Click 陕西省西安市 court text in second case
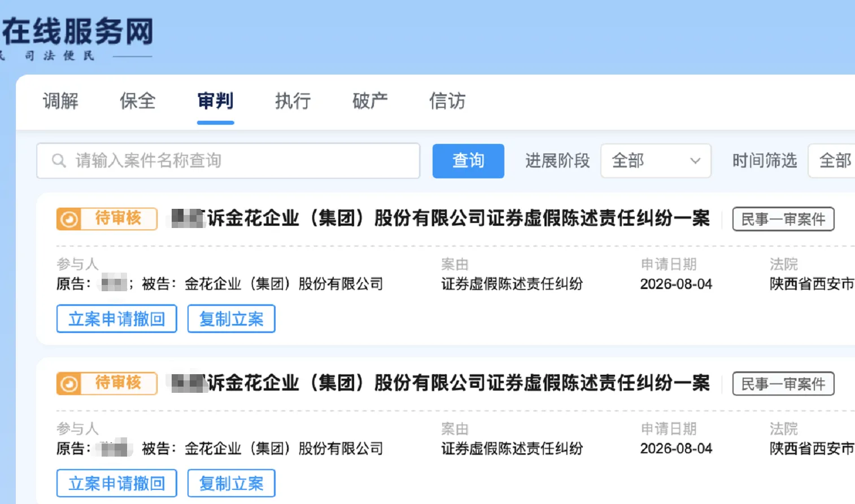Image resolution: width=855 pixels, height=504 pixels. pyautogui.click(x=812, y=449)
